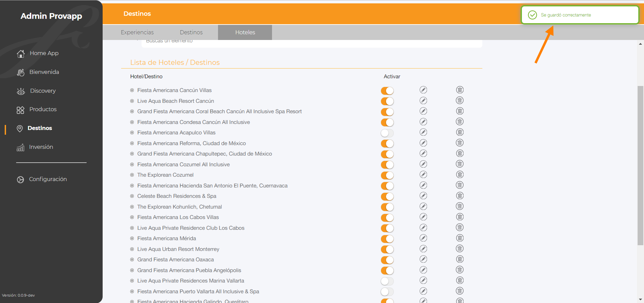Delete Live Aqua Beach Resort Cancún

pos(460,100)
